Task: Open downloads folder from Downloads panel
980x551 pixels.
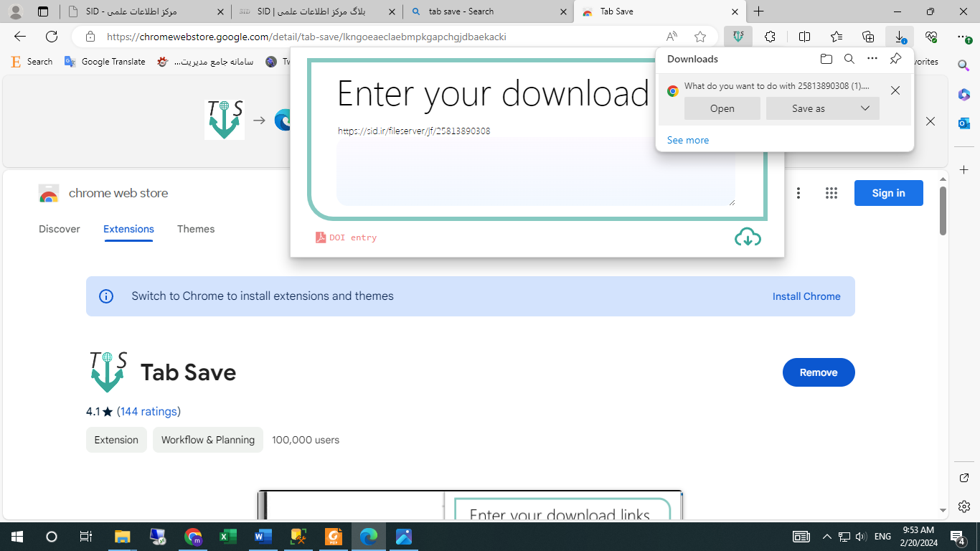Action: pyautogui.click(x=826, y=59)
